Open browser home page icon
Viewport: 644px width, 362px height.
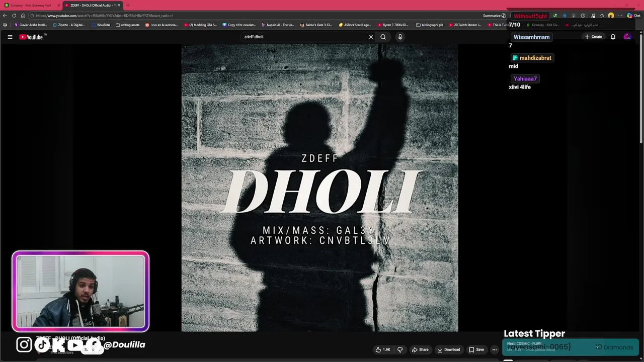(23, 16)
